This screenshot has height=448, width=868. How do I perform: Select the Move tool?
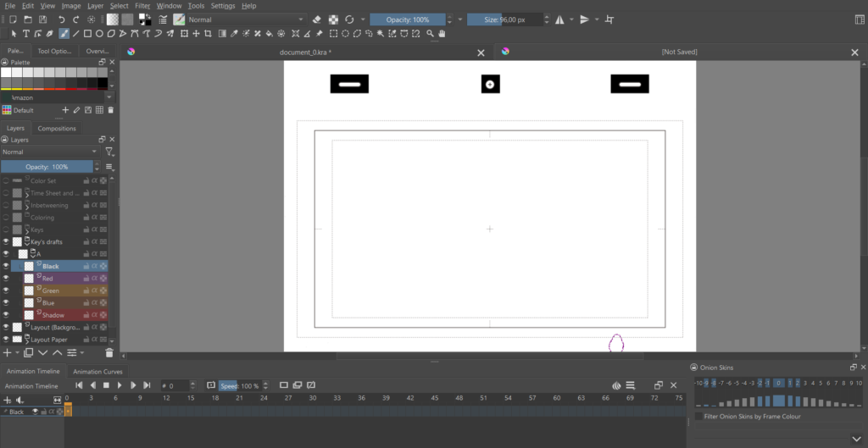click(196, 34)
